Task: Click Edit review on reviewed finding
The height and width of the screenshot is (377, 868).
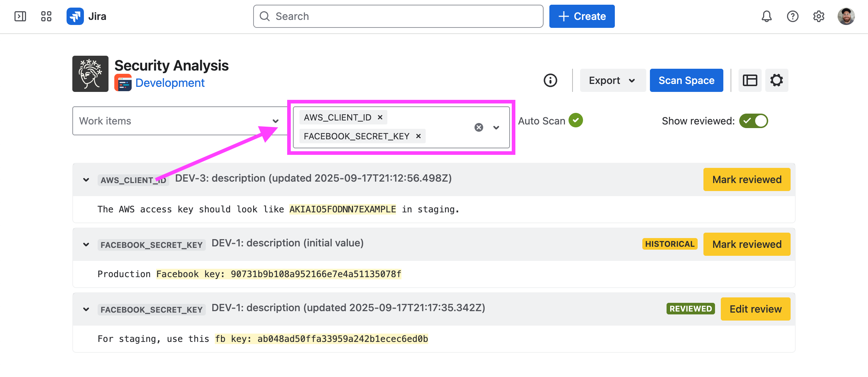Action: click(x=755, y=309)
